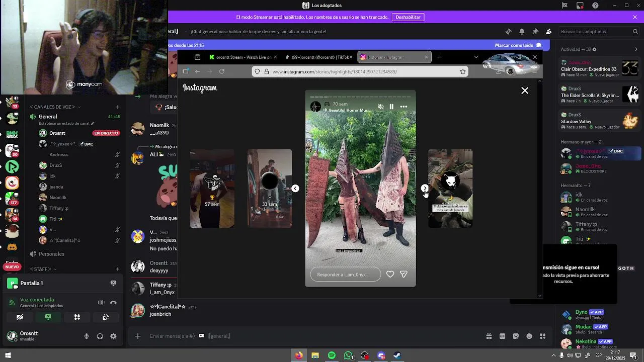
Task: Open Actividad settings gear icon
Action: click(594, 49)
